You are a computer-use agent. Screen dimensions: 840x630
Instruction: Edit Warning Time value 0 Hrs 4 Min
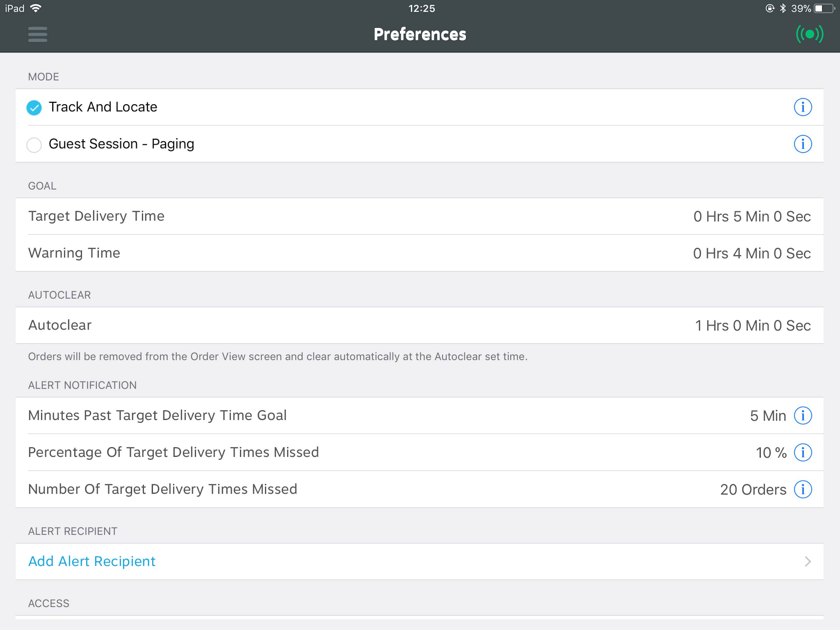point(752,253)
